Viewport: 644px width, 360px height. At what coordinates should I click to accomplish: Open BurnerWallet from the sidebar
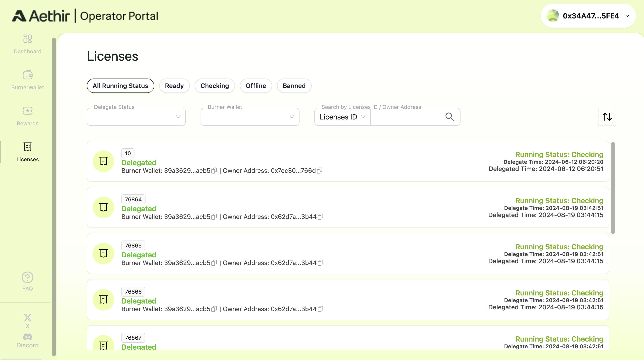click(x=27, y=75)
